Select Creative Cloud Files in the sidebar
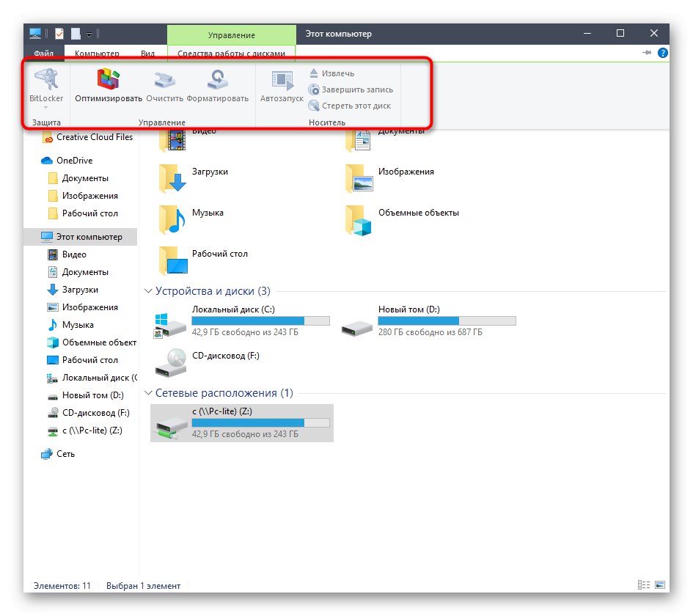The width and height of the screenshot is (693, 616). [x=87, y=137]
